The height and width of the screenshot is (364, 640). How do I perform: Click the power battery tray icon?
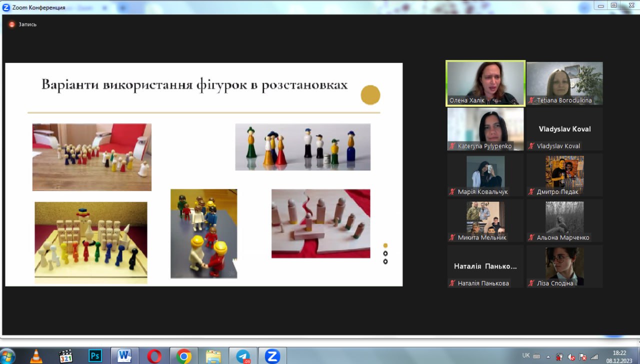pyautogui.click(x=559, y=356)
